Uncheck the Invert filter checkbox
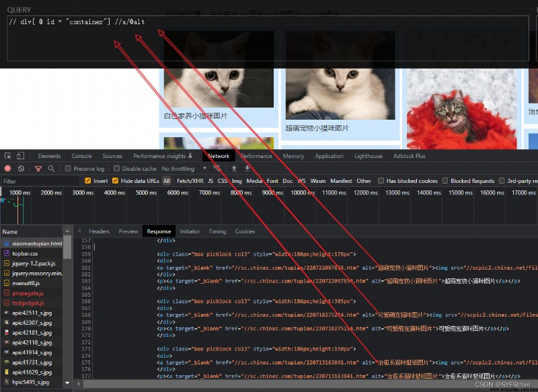The height and width of the screenshot is (392, 538). click(x=88, y=181)
